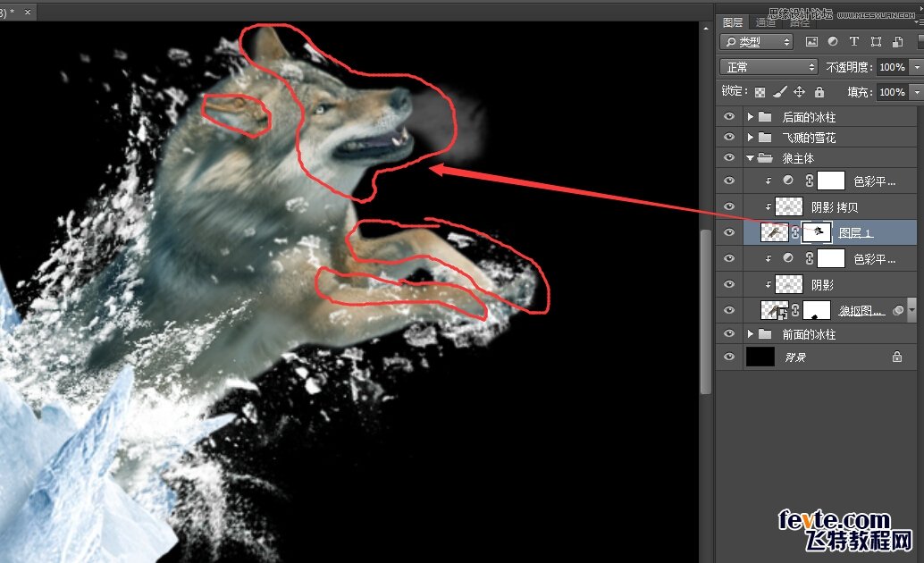Select the adjustment layer filter icon
Image resolution: width=924 pixels, height=563 pixels.
pos(833,41)
